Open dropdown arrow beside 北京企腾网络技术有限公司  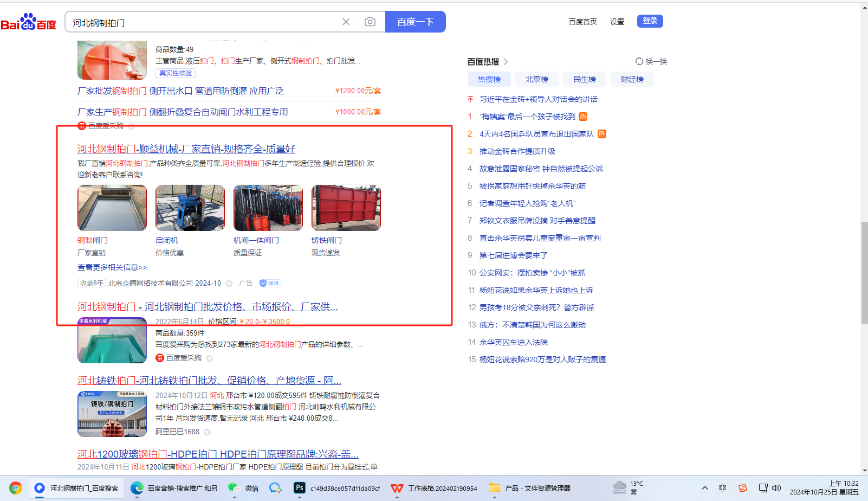(229, 284)
